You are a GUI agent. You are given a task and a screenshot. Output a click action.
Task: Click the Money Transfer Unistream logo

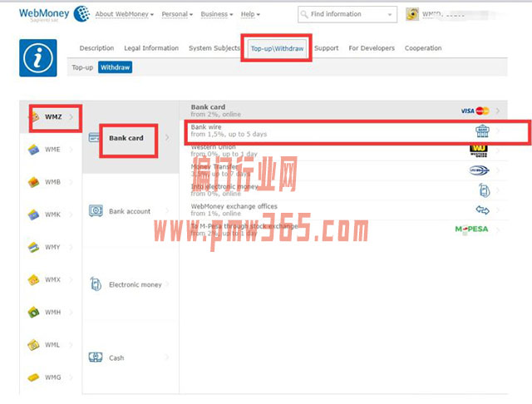[x=479, y=170]
